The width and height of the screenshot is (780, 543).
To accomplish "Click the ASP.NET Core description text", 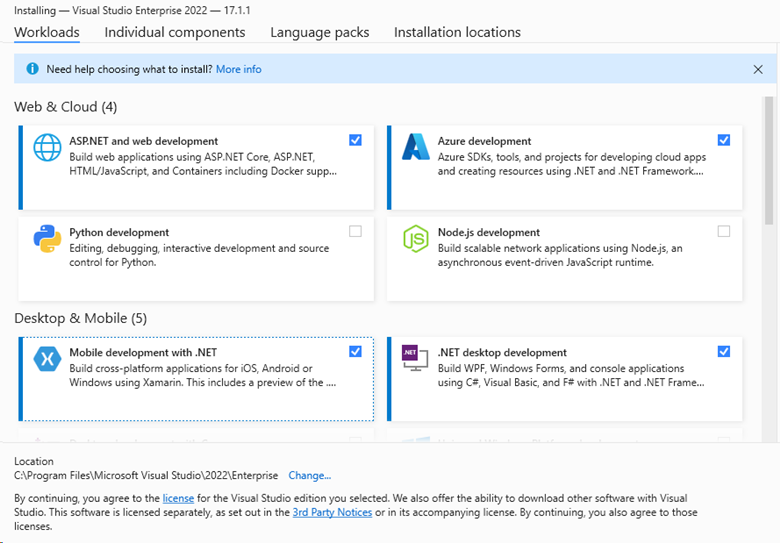I will [203, 164].
